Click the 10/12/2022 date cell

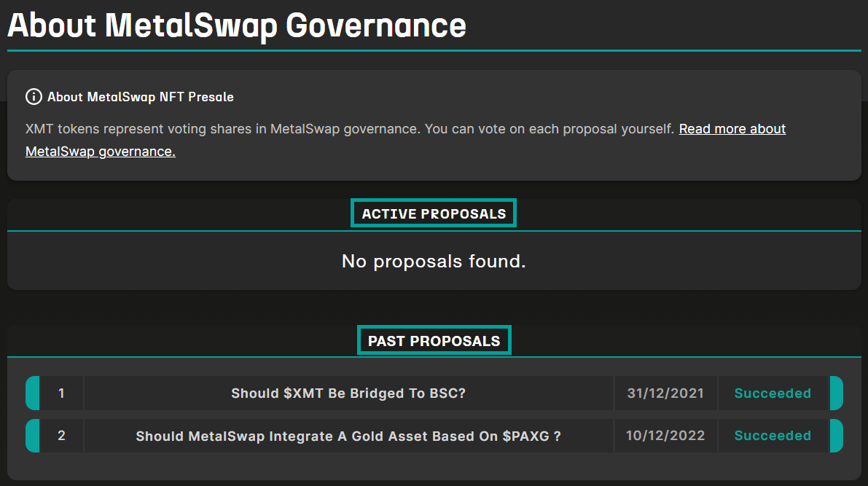(x=665, y=436)
